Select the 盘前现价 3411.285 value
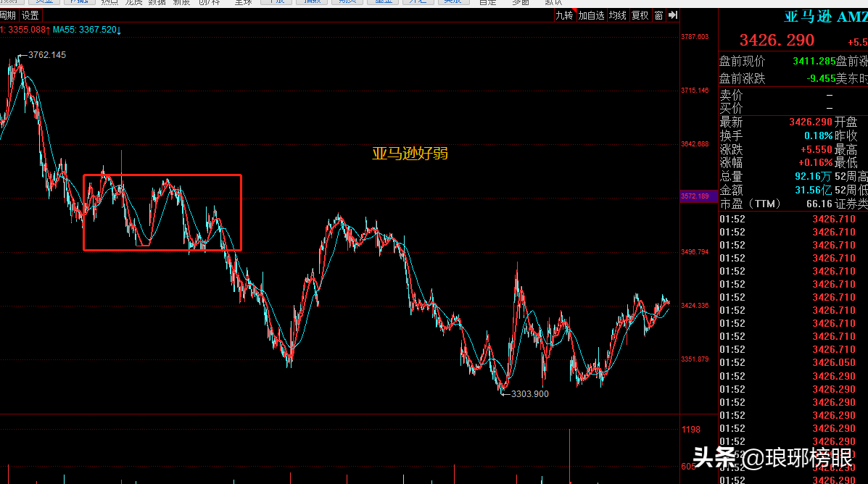This screenshot has height=484, width=868. tap(814, 61)
